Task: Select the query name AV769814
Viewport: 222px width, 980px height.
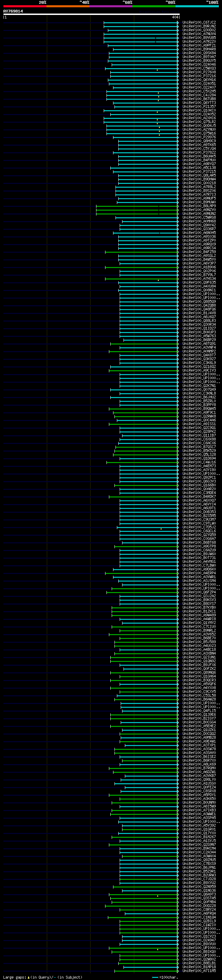Action: (x=13, y=11)
